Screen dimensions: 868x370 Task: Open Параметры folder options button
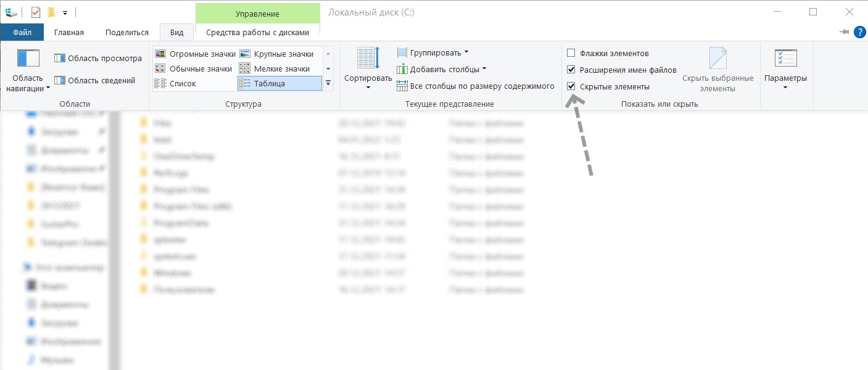(785, 68)
